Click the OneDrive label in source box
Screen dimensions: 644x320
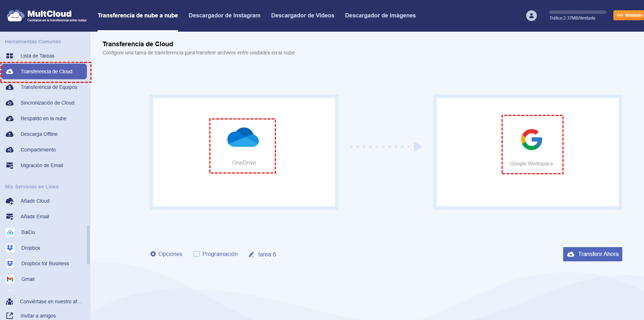pyautogui.click(x=244, y=162)
